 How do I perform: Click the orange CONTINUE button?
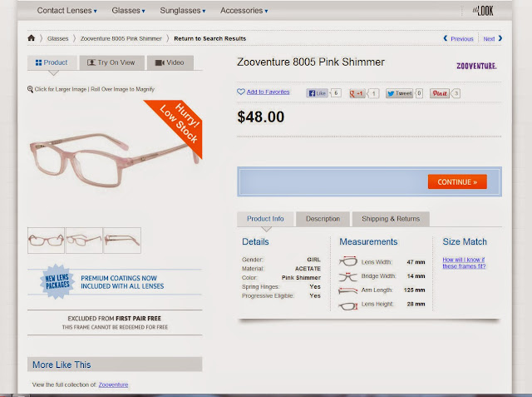click(x=457, y=182)
